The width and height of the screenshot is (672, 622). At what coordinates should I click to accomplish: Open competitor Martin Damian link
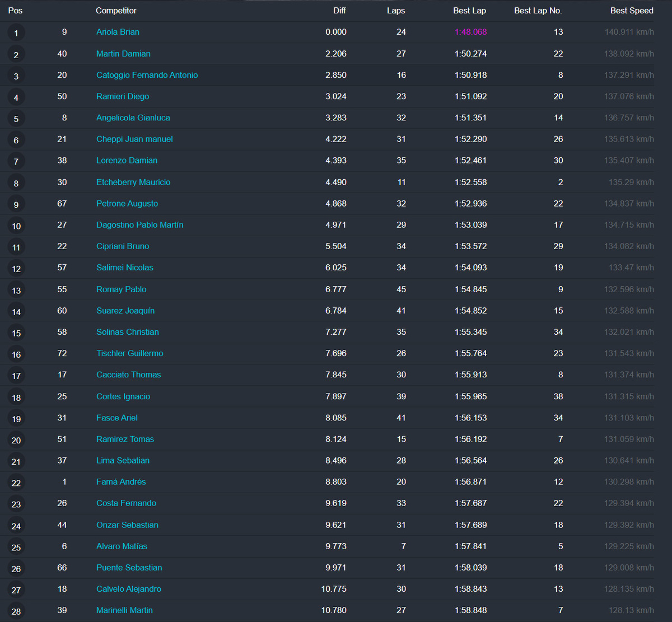pyautogui.click(x=123, y=54)
